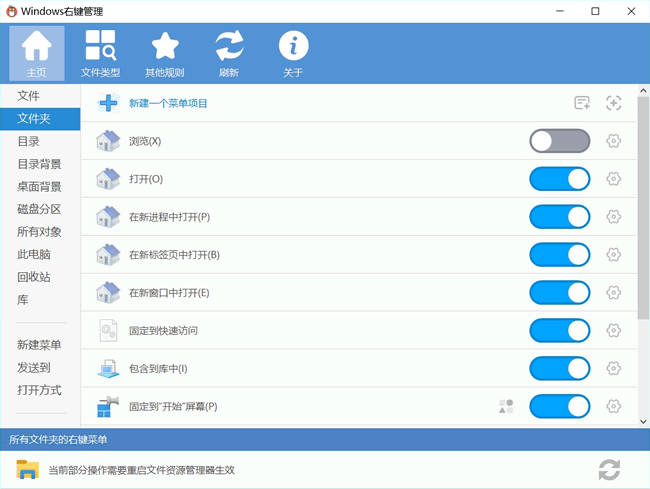
Task: Open settings gear for 在新窗口中打开(E)
Action: point(614,293)
